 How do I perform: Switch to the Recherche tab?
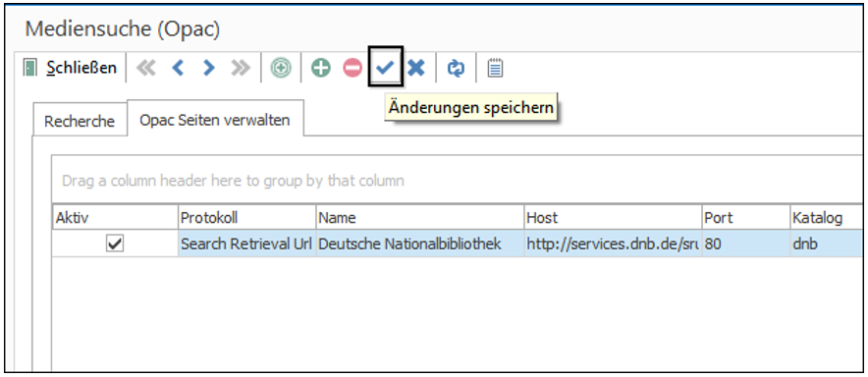[x=80, y=121]
